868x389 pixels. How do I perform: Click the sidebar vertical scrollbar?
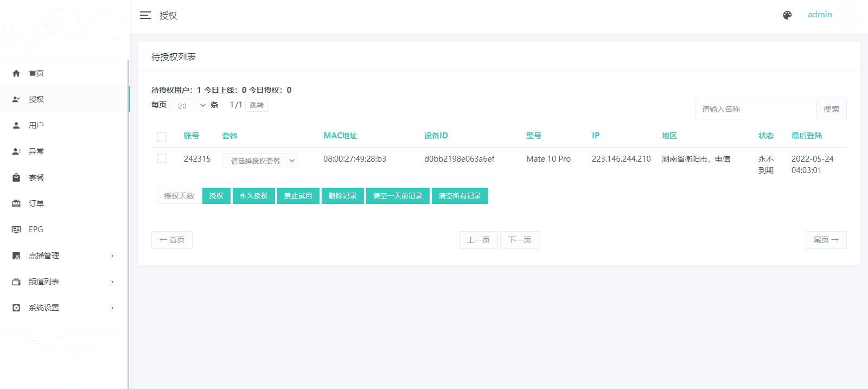(x=129, y=224)
